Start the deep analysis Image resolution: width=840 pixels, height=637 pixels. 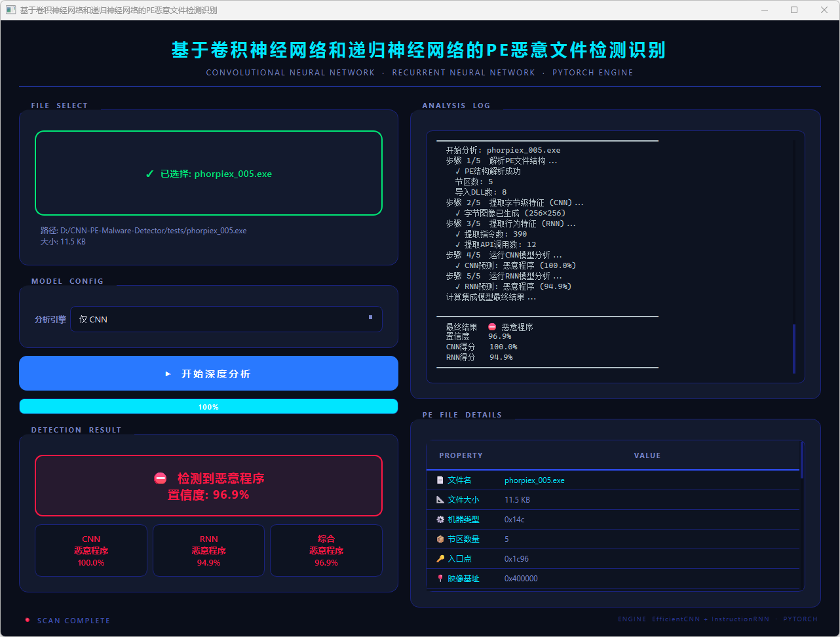pos(208,374)
